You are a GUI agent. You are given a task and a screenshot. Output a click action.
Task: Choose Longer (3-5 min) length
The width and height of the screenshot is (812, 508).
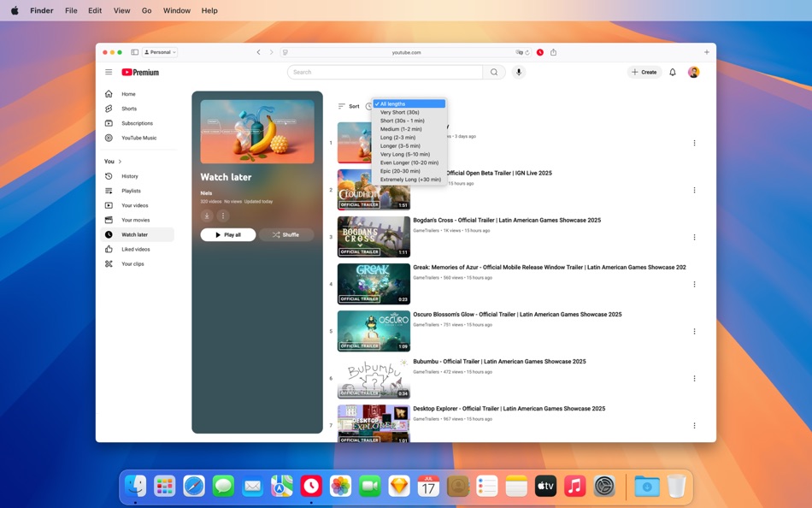[x=409, y=145]
